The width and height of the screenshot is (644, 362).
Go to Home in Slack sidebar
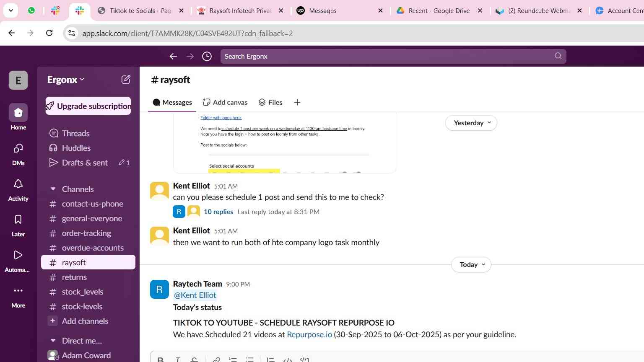pyautogui.click(x=18, y=117)
